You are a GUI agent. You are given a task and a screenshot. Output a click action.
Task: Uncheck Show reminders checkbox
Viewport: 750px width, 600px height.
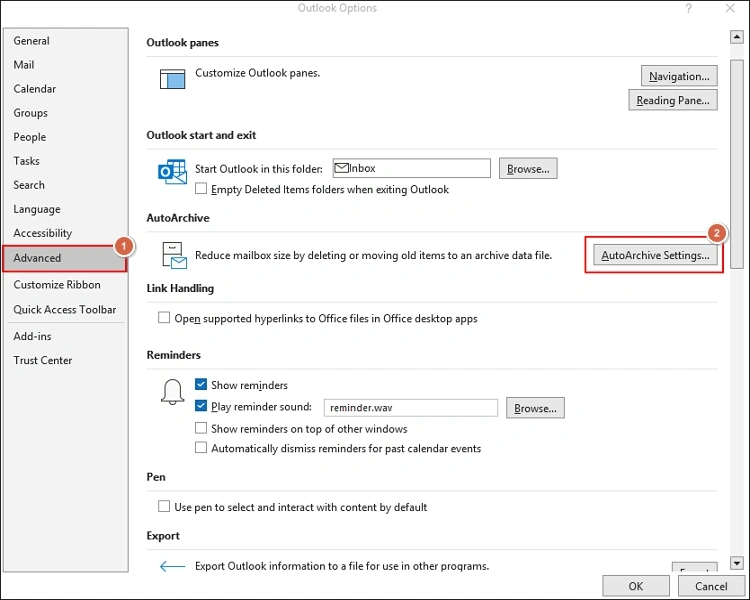pyautogui.click(x=201, y=384)
